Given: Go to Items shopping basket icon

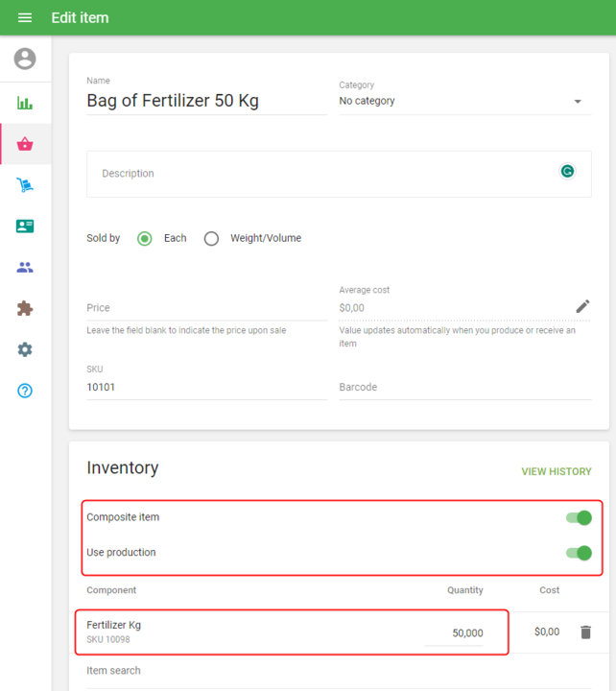Looking at the screenshot, I should [x=25, y=144].
